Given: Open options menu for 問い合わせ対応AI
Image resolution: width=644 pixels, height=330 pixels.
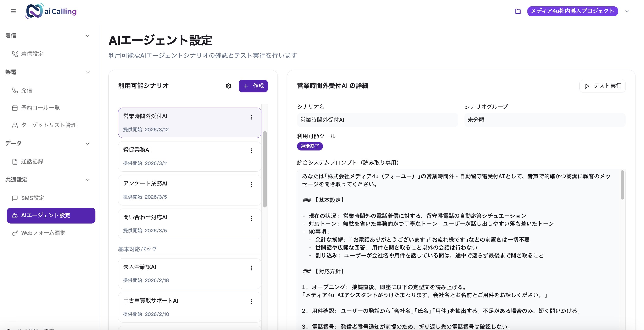Looking at the screenshot, I should (x=251, y=218).
